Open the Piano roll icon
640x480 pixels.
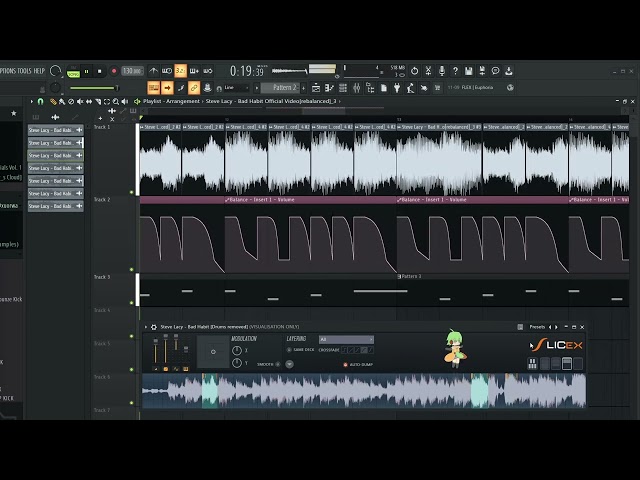tap(329, 88)
